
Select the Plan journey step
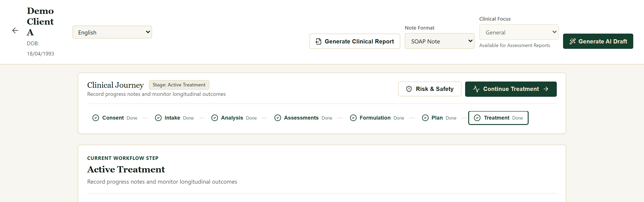[x=439, y=118]
